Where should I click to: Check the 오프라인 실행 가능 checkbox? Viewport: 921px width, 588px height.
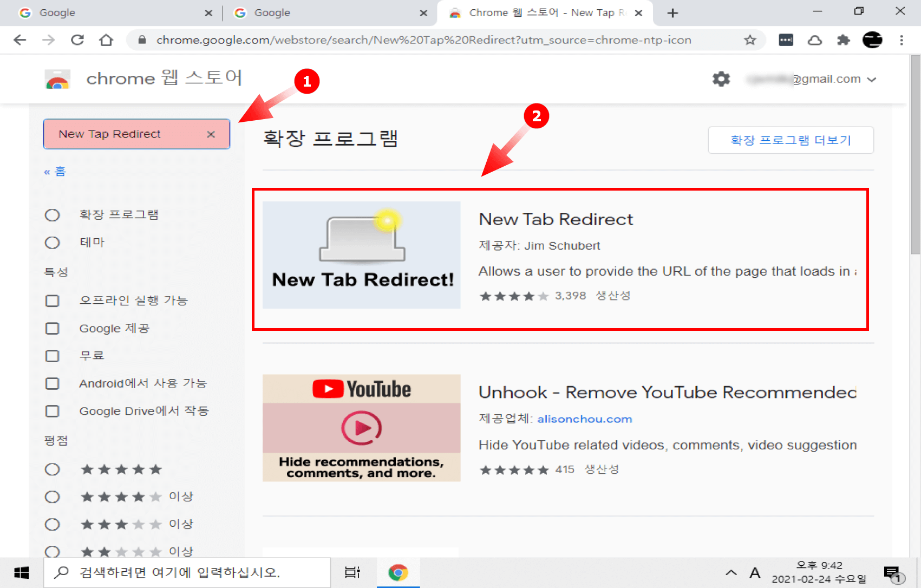coord(52,300)
